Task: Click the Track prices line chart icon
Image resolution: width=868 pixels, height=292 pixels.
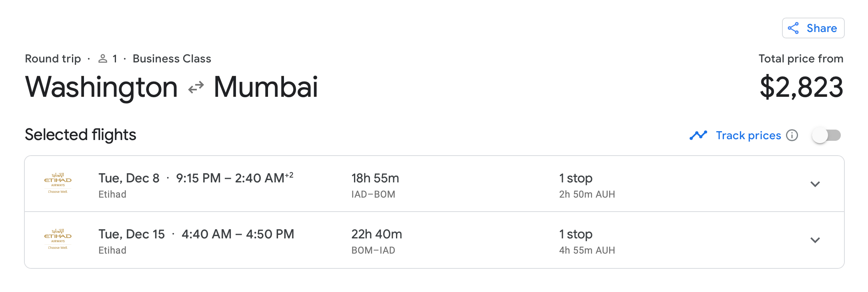Action: tap(698, 136)
